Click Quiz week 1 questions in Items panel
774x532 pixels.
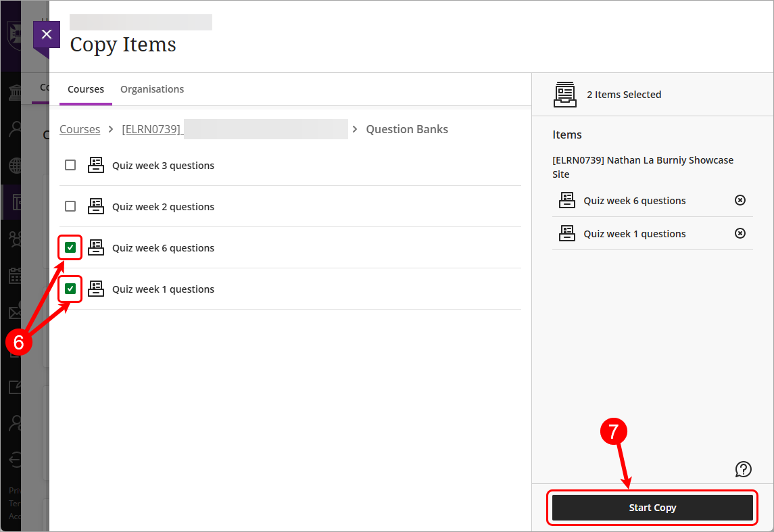[x=634, y=234]
